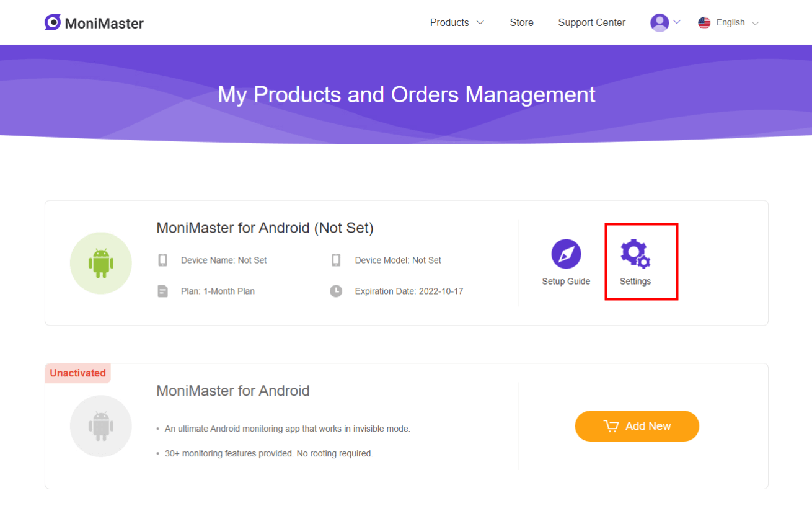Viewport: 812px width, 511px height.
Task: Click the grey unactivated Android icon
Action: (100, 426)
